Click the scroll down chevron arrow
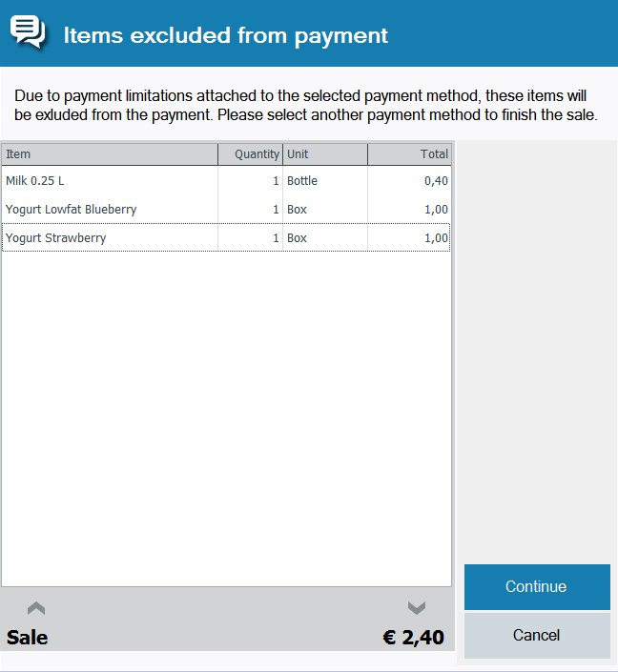The width and height of the screenshot is (618, 672). pos(417,608)
